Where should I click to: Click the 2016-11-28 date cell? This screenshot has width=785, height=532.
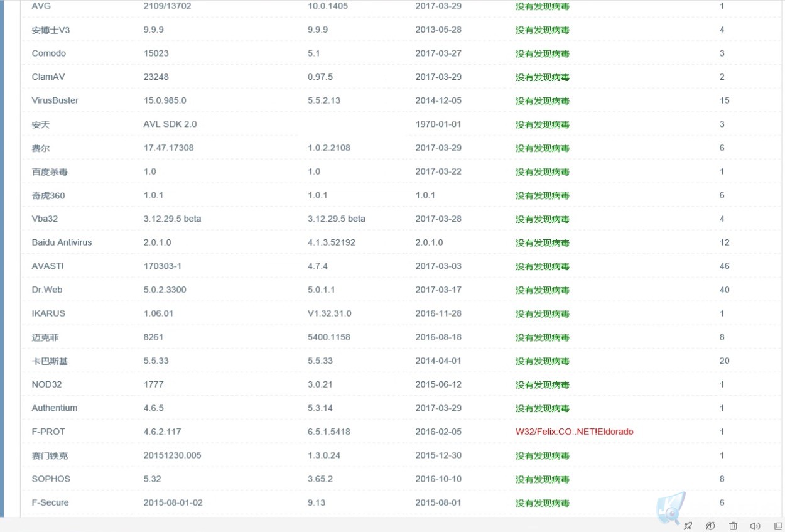click(x=438, y=313)
